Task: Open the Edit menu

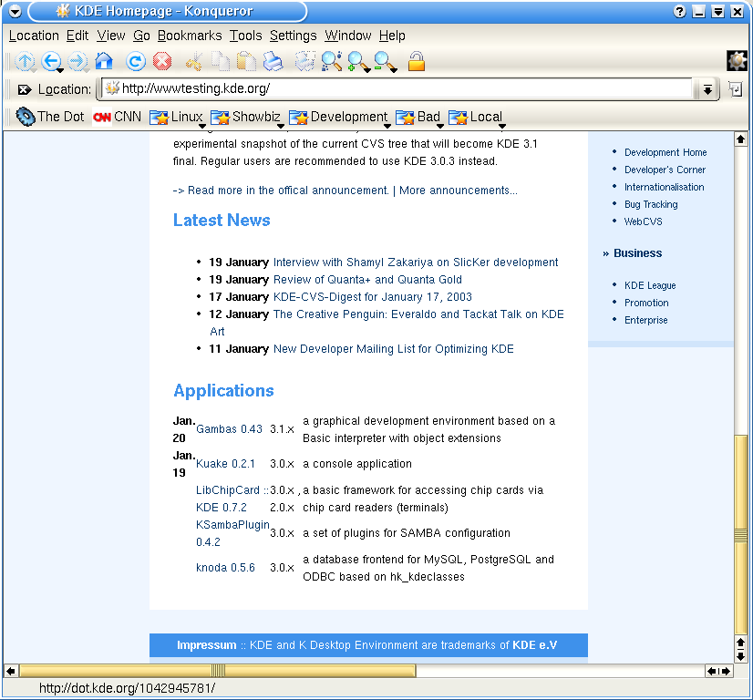Action: coord(77,36)
